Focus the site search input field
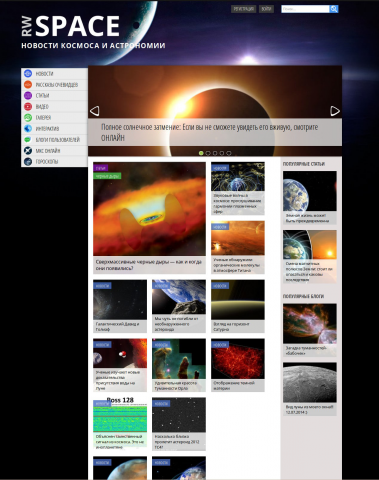This screenshot has width=379, height=480. [305, 9]
